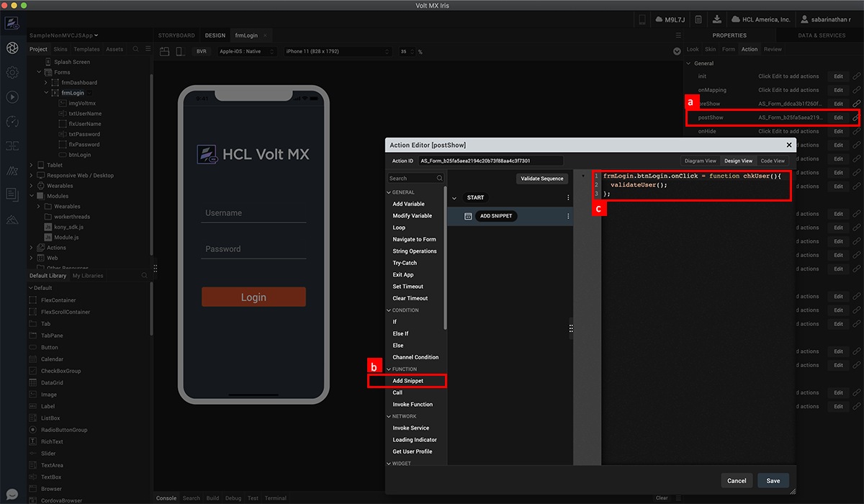Image resolution: width=864 pixels, height=504 pixels.
Task: Click the download icon in top bar
Action: [x=717, y=19]
